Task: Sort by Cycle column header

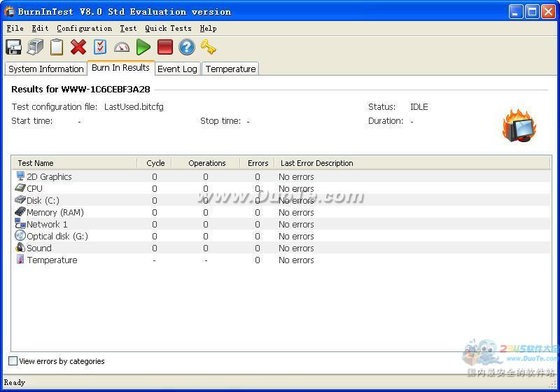Action: 155,163
